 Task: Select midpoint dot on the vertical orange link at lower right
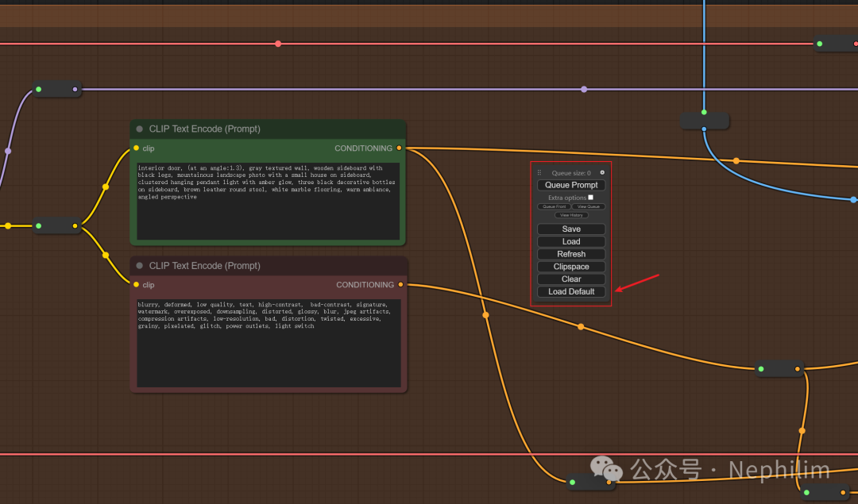coord(802,431)
